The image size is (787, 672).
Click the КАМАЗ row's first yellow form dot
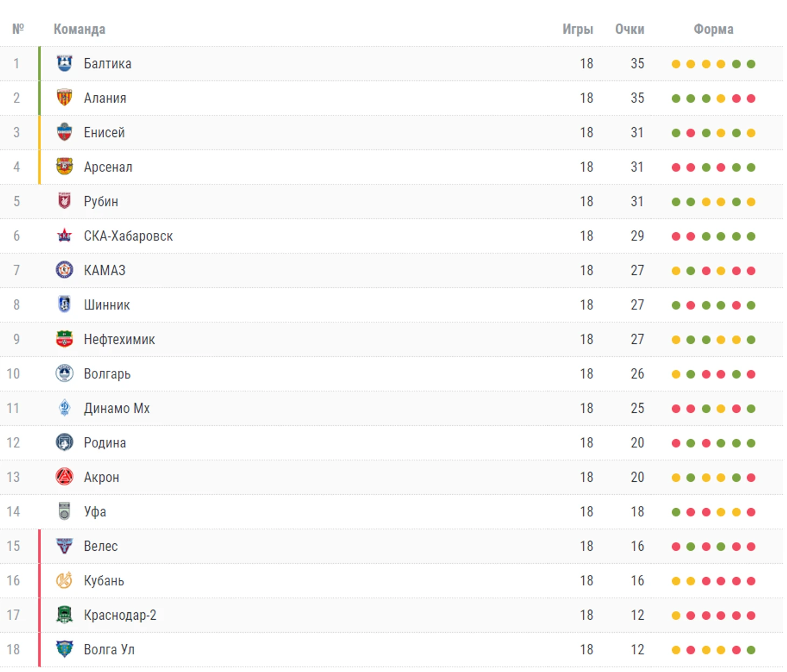[x=676, y=271]
